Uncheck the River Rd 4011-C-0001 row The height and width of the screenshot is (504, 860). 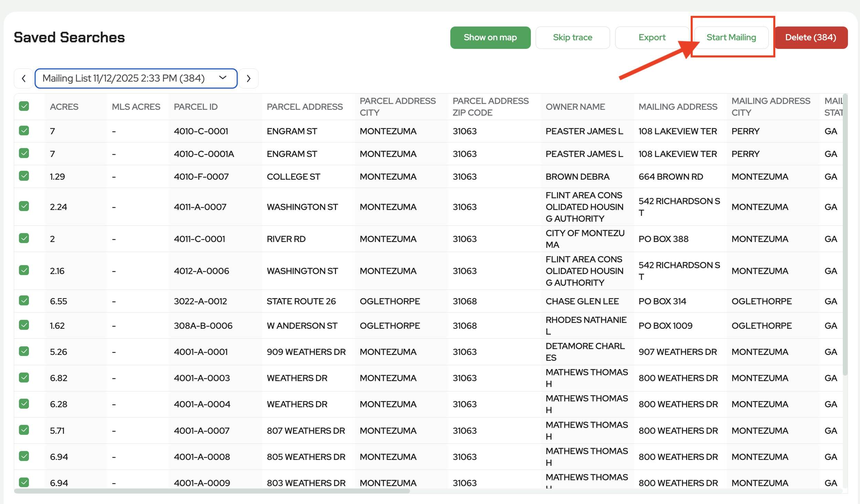[x=24, y=238]
